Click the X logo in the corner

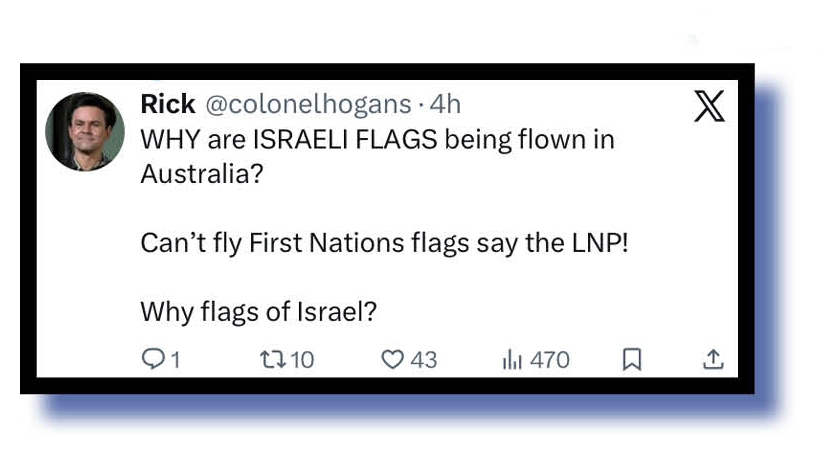pyautogui.click(x=709, y=106)
